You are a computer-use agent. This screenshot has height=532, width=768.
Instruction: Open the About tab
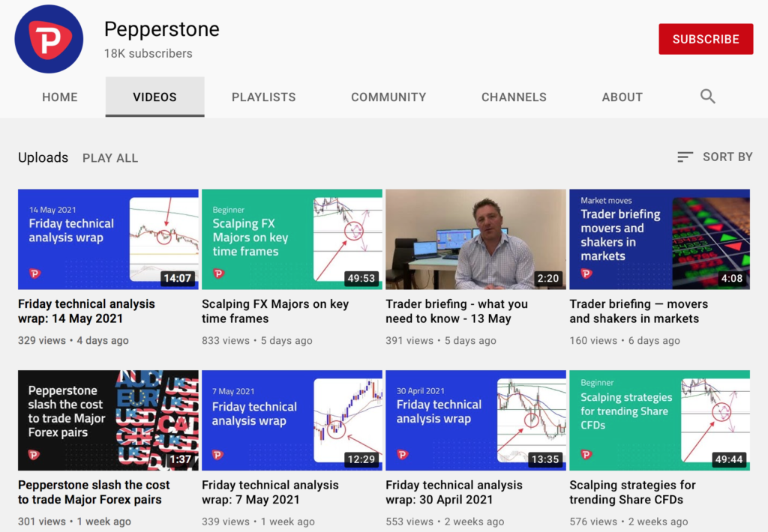[x=622, y=97]
